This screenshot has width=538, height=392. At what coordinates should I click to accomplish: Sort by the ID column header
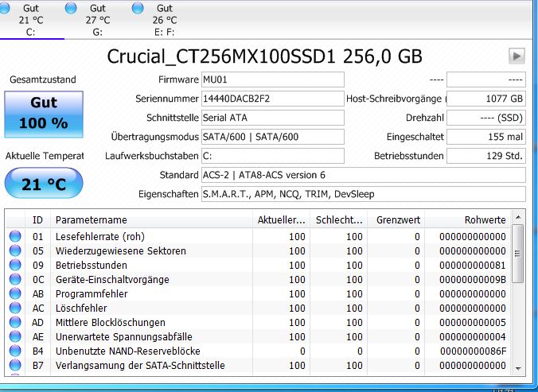tap(37, 219)
